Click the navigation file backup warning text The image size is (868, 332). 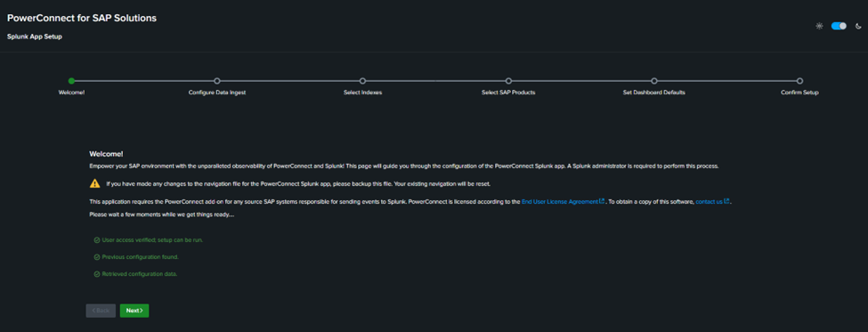pos(298,183)
